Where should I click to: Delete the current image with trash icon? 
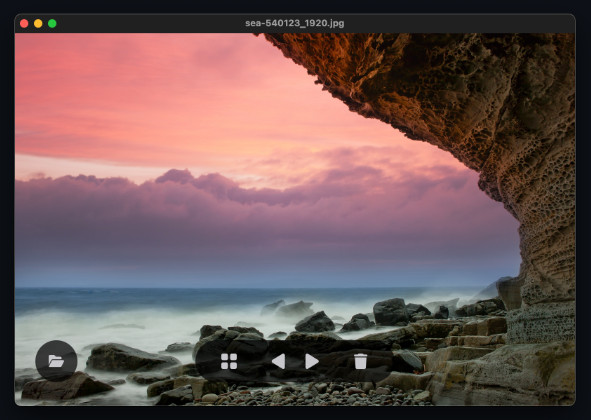(x=360, y=361)
